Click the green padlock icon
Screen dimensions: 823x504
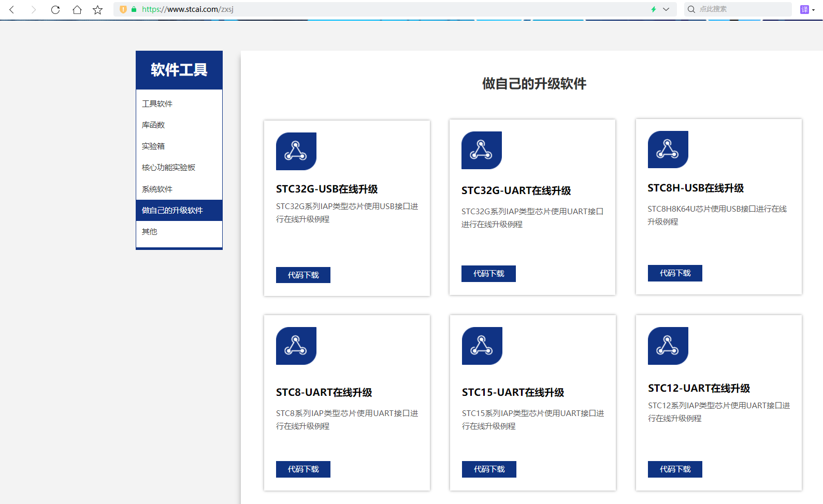[x=134, y=9]
